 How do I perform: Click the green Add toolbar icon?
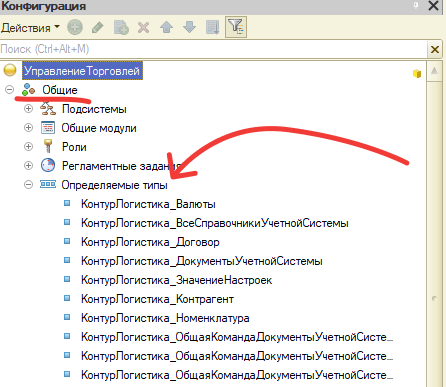[x=75, y=27]
